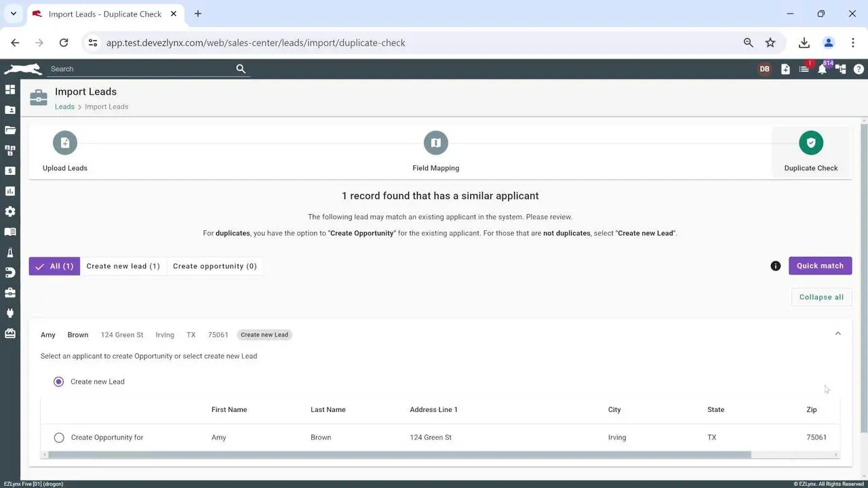The image size is (868, 488).
Task: Click the settings gear in sidebar
Action: point(10,211)
